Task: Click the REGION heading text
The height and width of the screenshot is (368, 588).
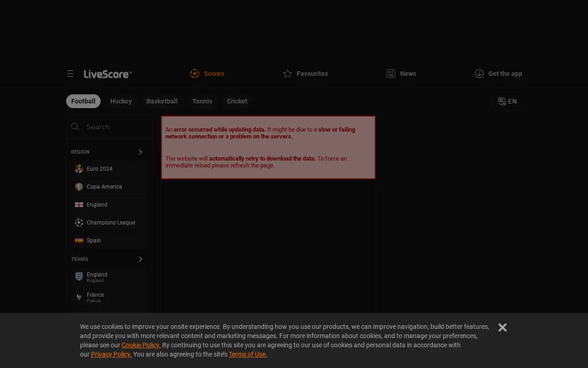Action: (x=80, y=152)
